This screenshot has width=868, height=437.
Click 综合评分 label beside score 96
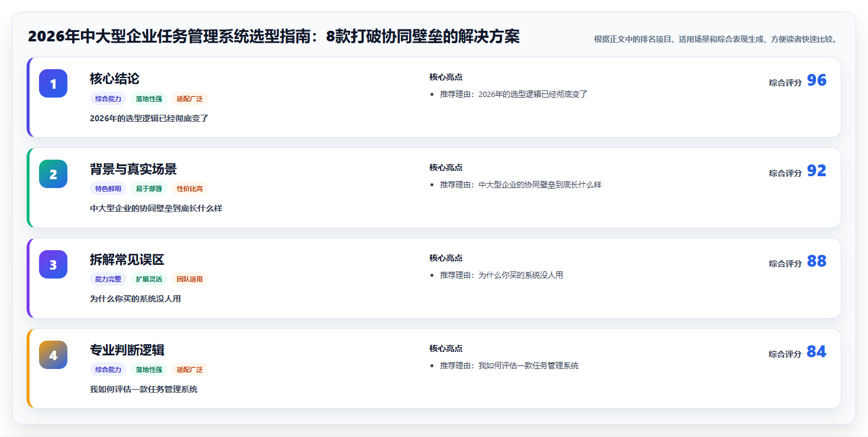pos(785,83)
